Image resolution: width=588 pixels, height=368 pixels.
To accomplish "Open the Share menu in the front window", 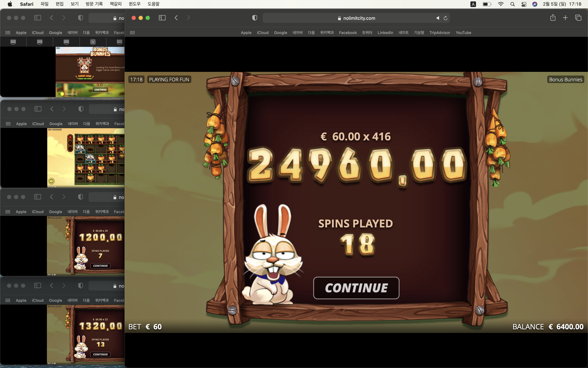I will (x=553, y=18).
